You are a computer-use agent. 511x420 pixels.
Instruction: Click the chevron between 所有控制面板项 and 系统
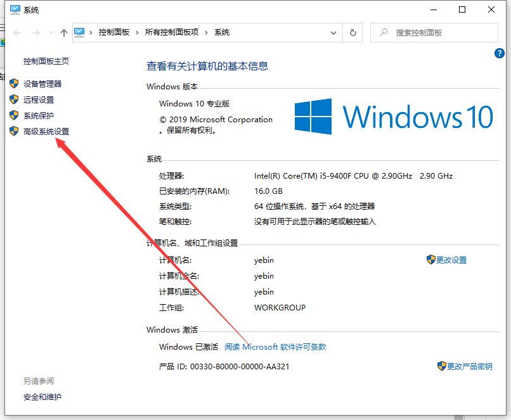(207, 32)
